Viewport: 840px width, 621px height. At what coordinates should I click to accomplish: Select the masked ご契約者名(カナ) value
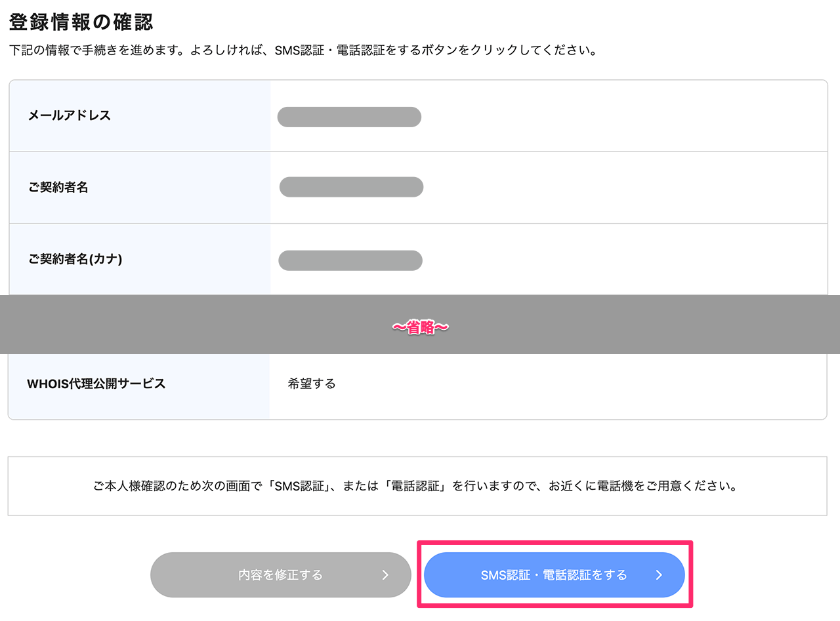350,260
